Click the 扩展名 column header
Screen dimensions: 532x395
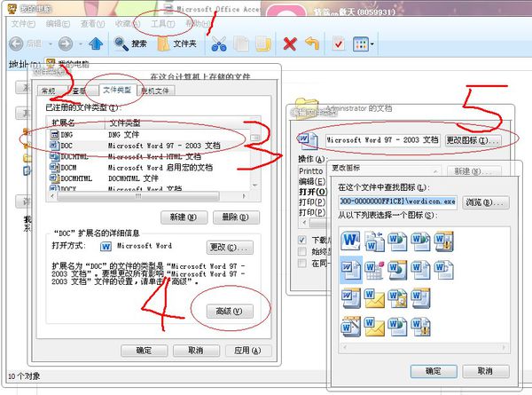76,122
